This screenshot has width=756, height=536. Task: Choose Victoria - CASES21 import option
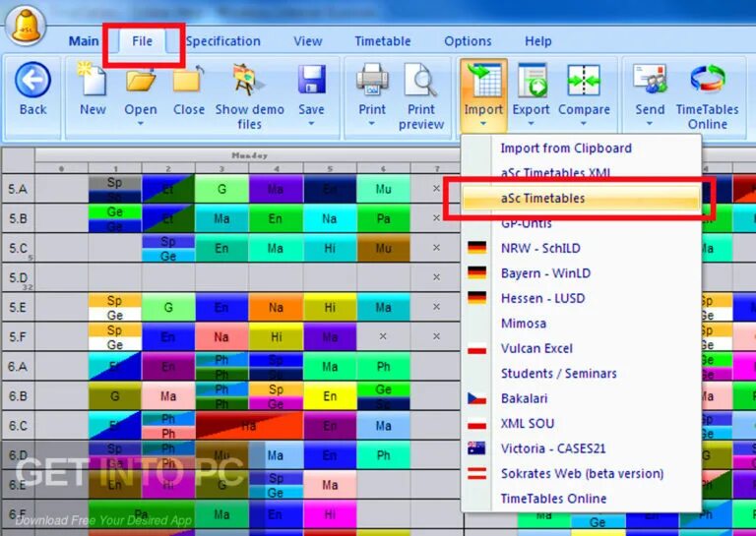pos(581,448)
